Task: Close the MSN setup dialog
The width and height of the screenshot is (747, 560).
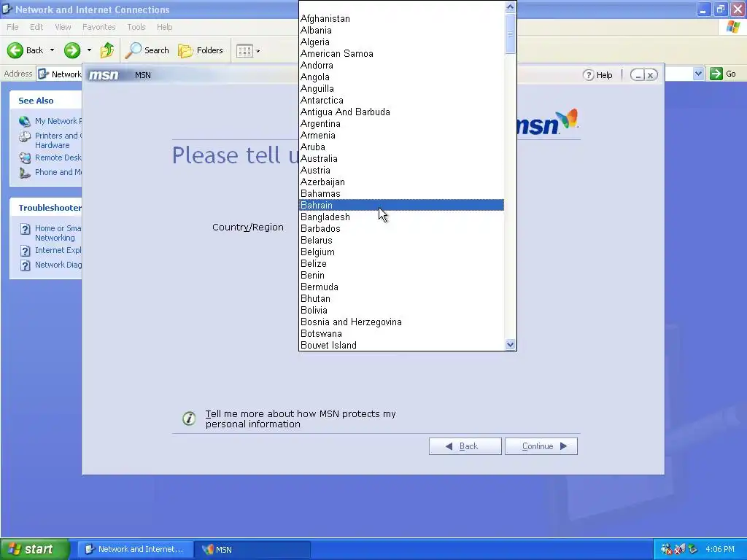Action: pos(651,75)
